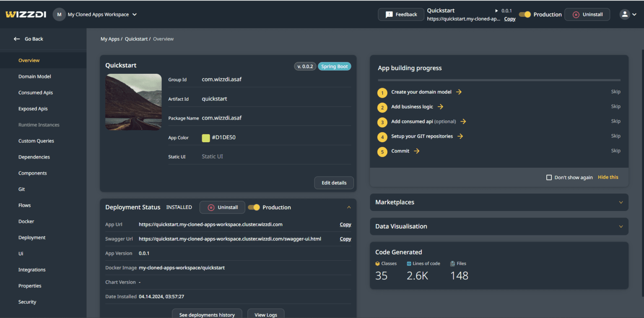Click the play icon next to 0.0.1
644x318 pixels.
(x=496, y=11)
